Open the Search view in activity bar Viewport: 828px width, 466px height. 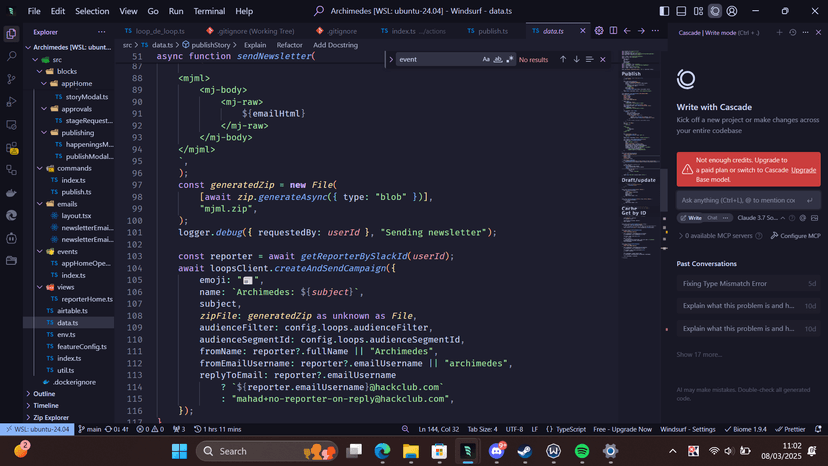pyautogui.click(x=11, y=56)
